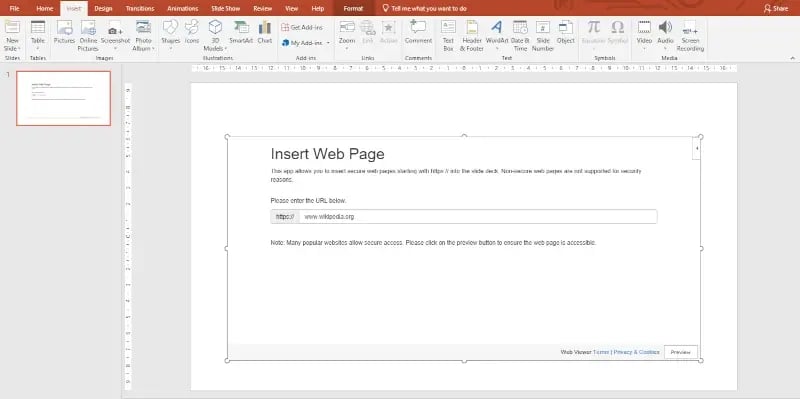Click the Preview button

[681, 352]
